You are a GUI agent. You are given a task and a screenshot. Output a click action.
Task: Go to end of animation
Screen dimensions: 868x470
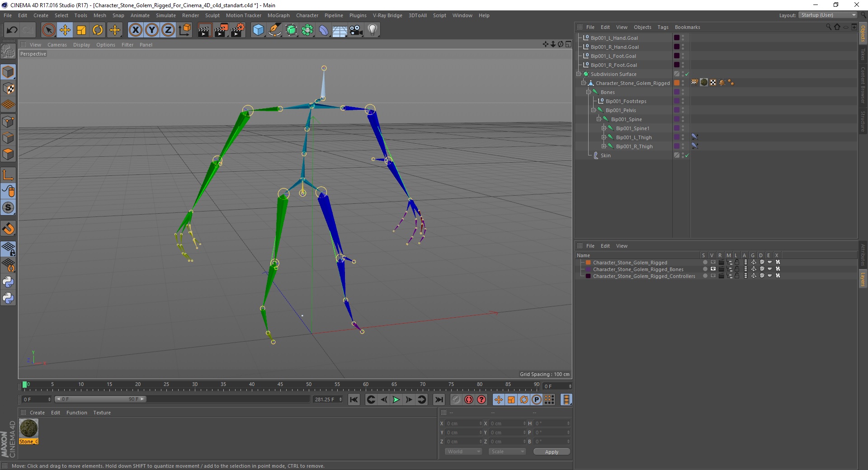click(439, 399)
